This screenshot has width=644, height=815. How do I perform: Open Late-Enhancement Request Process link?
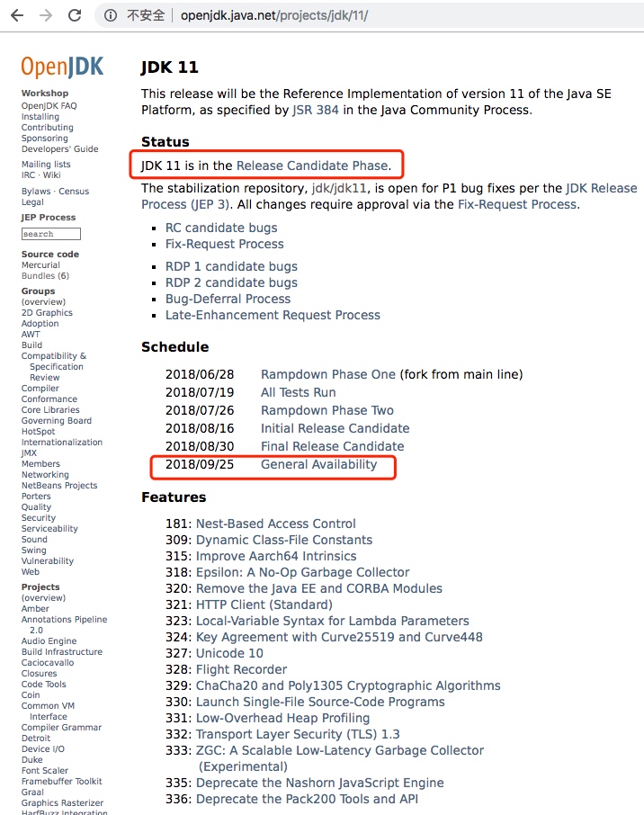click(273, 315)
